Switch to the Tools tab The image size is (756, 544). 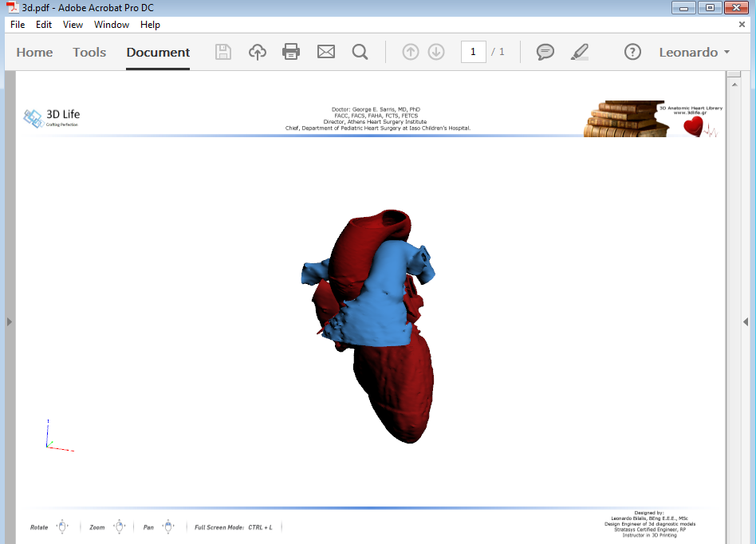(89, 52)
